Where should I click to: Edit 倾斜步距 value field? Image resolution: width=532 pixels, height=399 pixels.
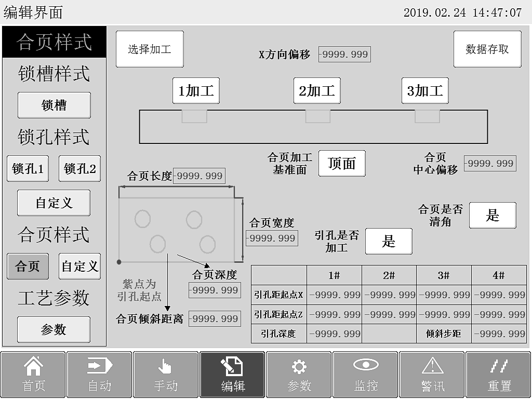[499, 334]
